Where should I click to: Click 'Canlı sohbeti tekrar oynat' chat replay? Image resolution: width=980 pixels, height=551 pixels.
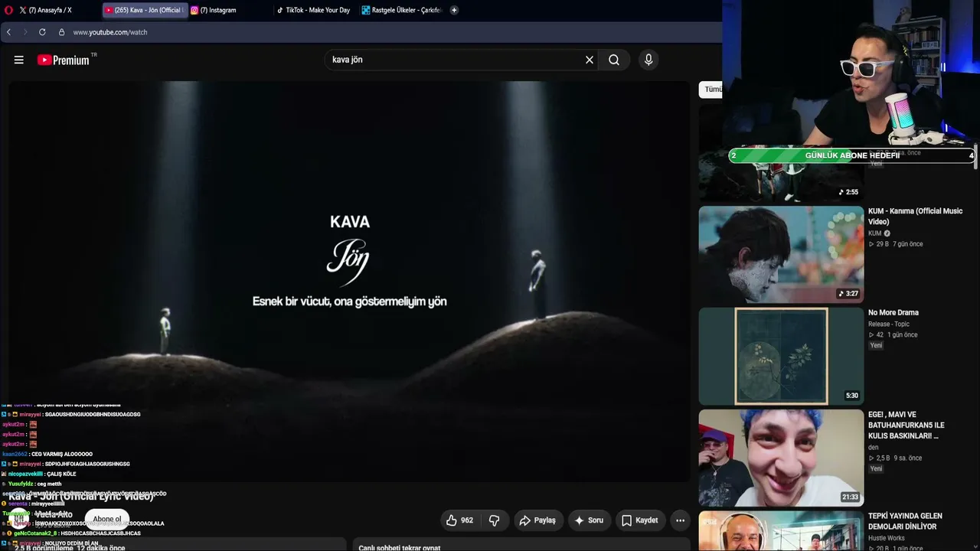(x=399, y=547)
